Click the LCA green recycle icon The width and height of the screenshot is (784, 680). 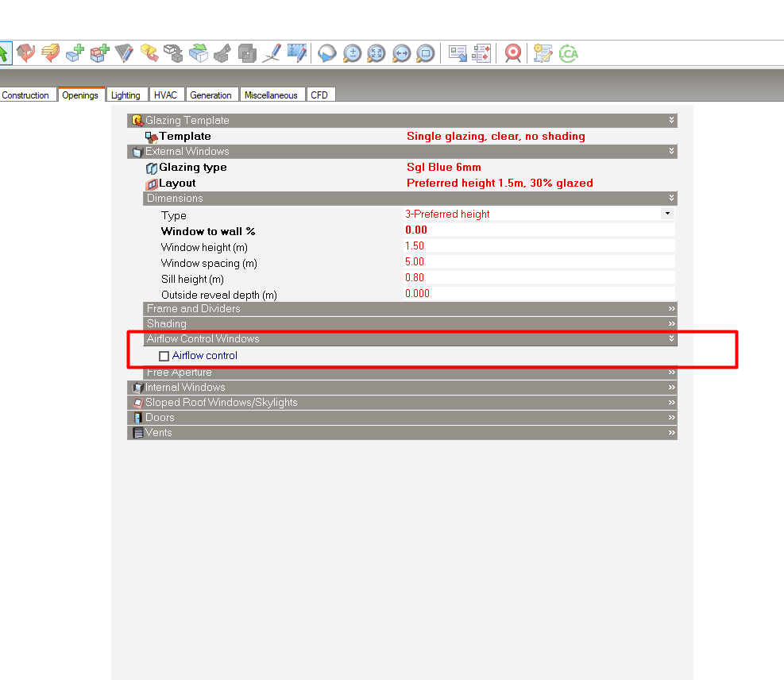(x=569, y=53)
